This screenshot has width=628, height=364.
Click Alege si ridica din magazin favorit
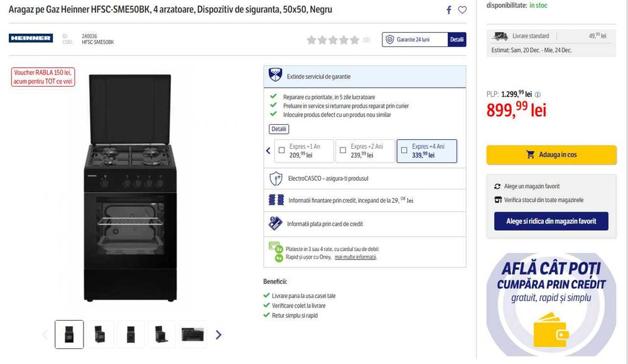click(551, 221)
